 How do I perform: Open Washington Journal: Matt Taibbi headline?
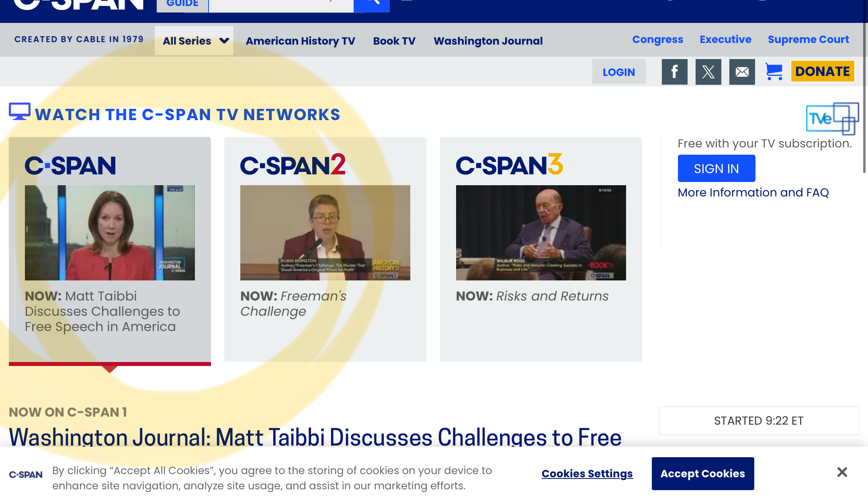point(315,437)
